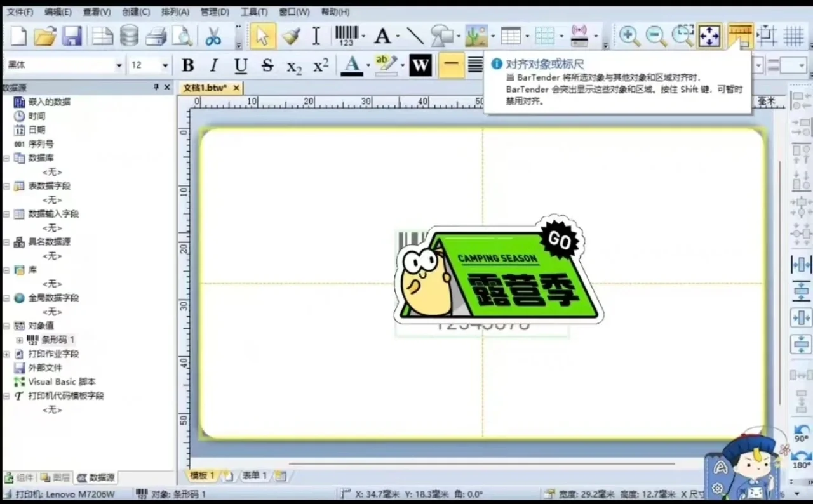Viewport: 813px width, 504px height.
Task: Choose the barcode creation tool
Action: point(346,36)
